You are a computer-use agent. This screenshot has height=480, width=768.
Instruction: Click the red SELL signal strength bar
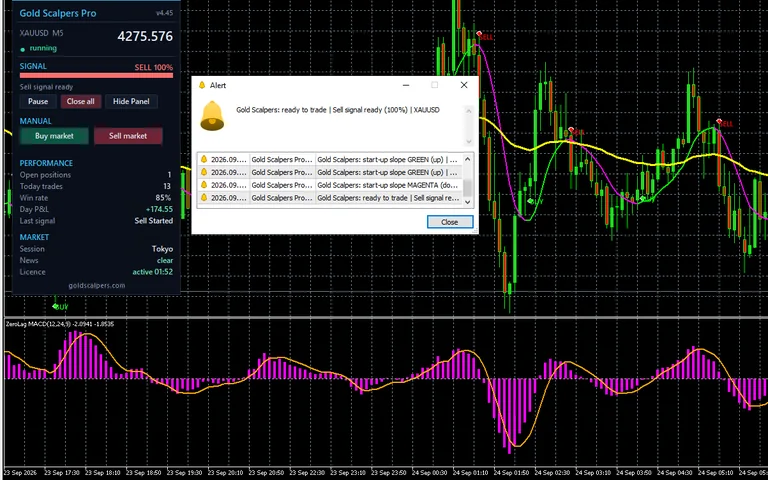tap(96, 75)
